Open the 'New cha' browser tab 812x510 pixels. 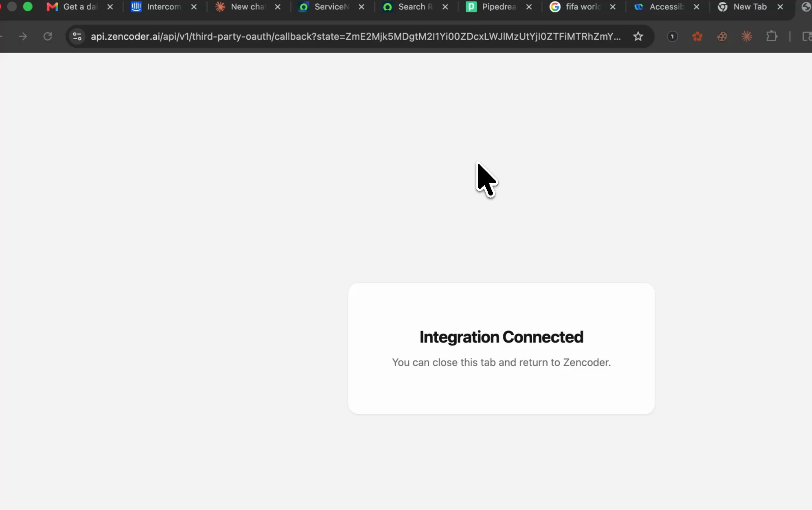247,7
